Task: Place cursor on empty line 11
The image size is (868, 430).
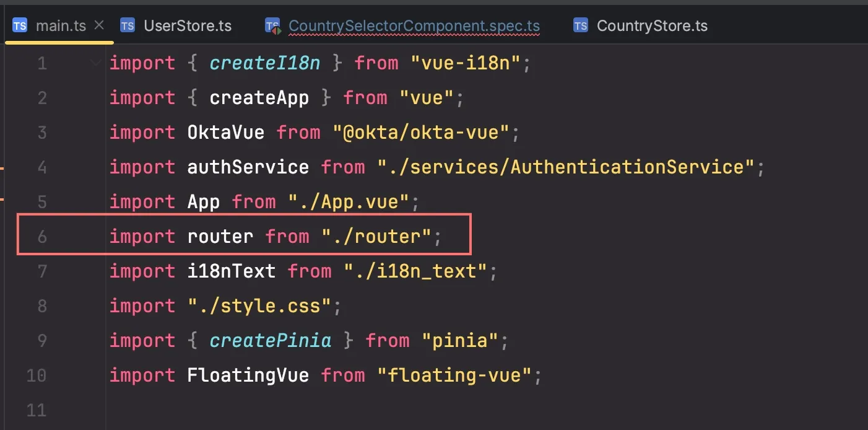Action: tap(248, 410)
